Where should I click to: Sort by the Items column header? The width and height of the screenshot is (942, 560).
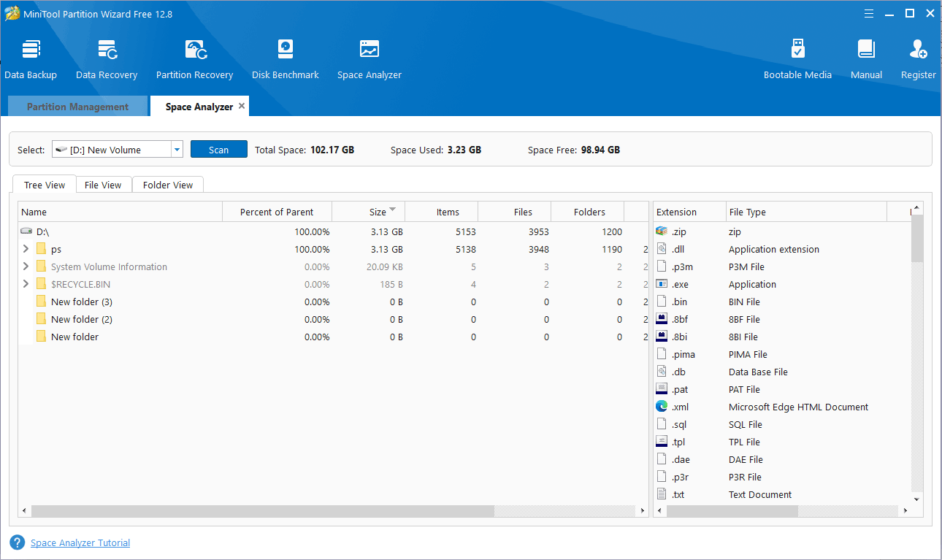click(x=441, y=212)
